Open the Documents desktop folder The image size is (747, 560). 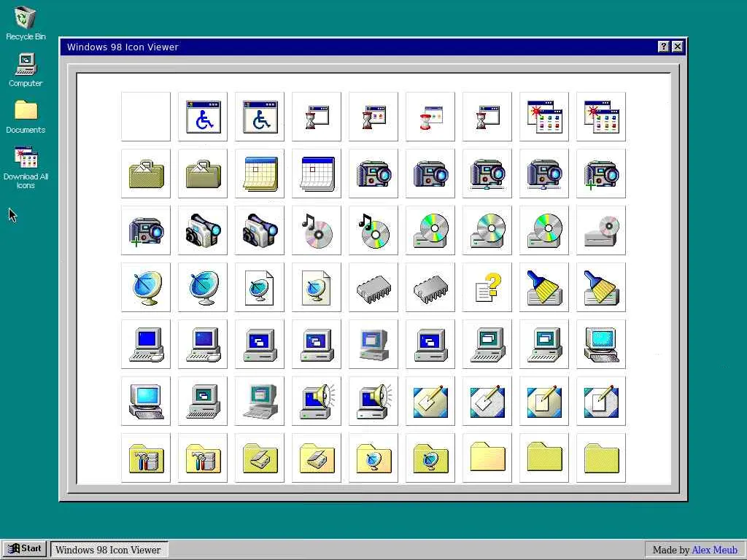[26, 117]
